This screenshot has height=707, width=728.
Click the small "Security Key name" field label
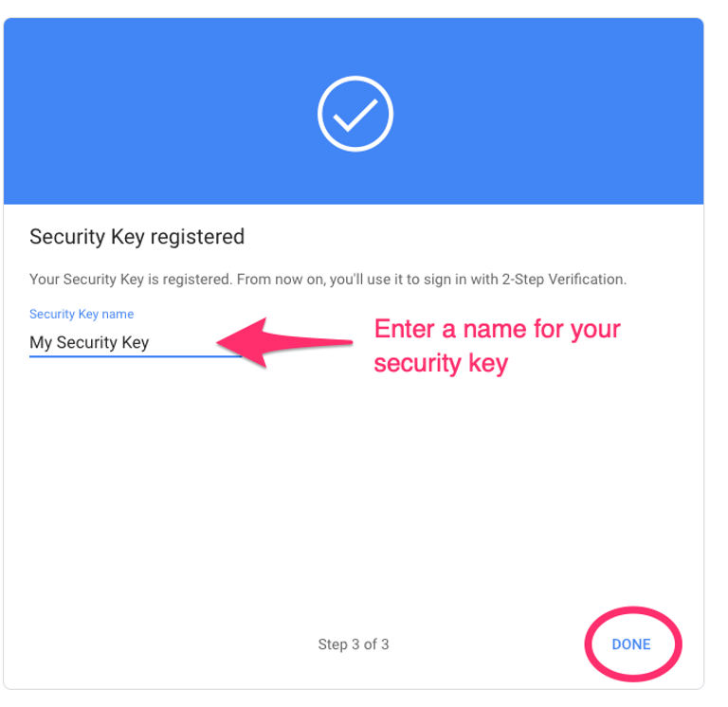tap(82, 314)
